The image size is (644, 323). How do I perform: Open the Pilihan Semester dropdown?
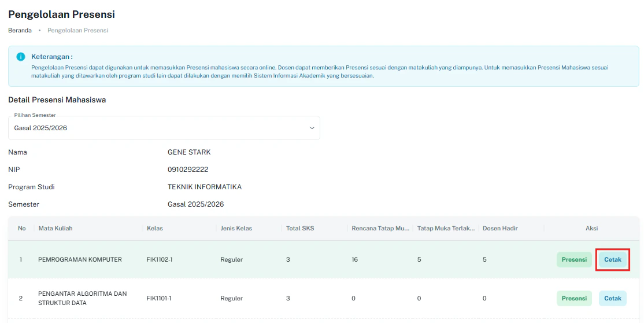(164, 128)
